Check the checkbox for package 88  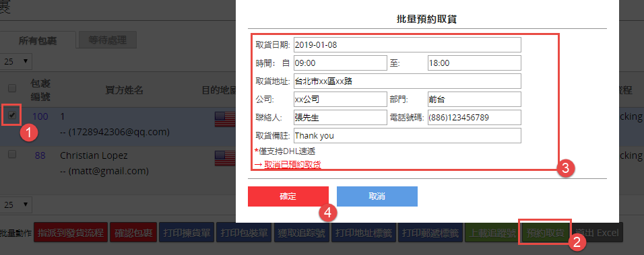tap(12, 154)
